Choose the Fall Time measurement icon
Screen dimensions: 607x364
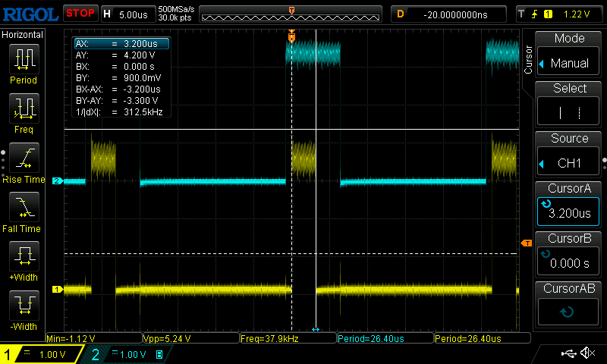(24, 209)
